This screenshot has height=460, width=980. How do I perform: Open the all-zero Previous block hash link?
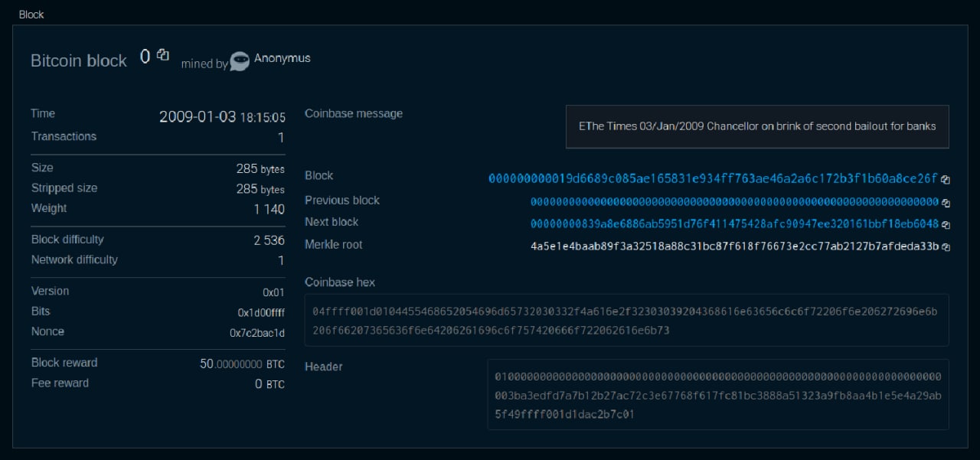point(734,202)
